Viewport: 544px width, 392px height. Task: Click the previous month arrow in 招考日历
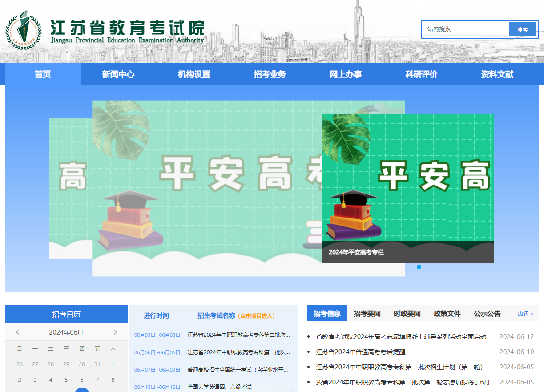18,332
